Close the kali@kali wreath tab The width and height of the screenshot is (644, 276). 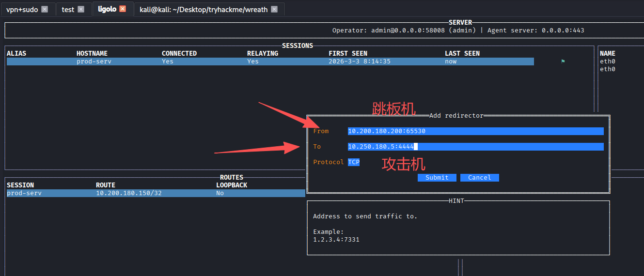274,9
